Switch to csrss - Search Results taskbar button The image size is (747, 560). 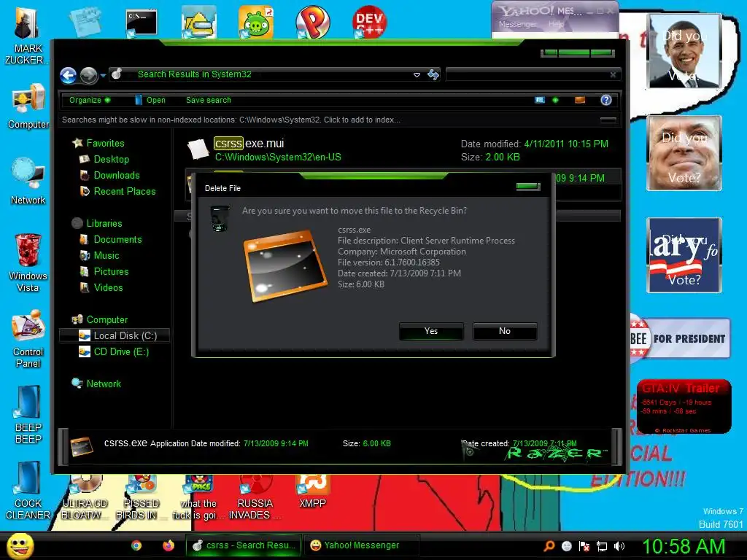(x=244, y=545)
